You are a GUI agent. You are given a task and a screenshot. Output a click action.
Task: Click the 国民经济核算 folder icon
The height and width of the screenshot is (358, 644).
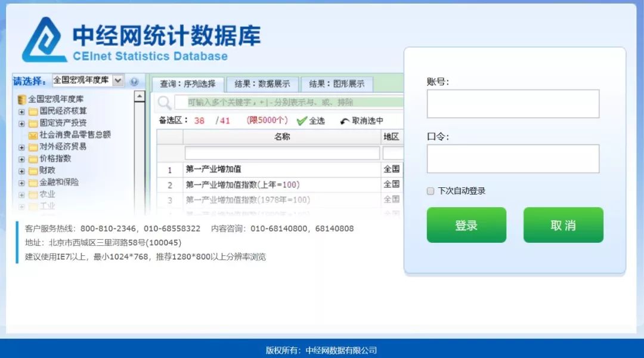tap(33, 112)
